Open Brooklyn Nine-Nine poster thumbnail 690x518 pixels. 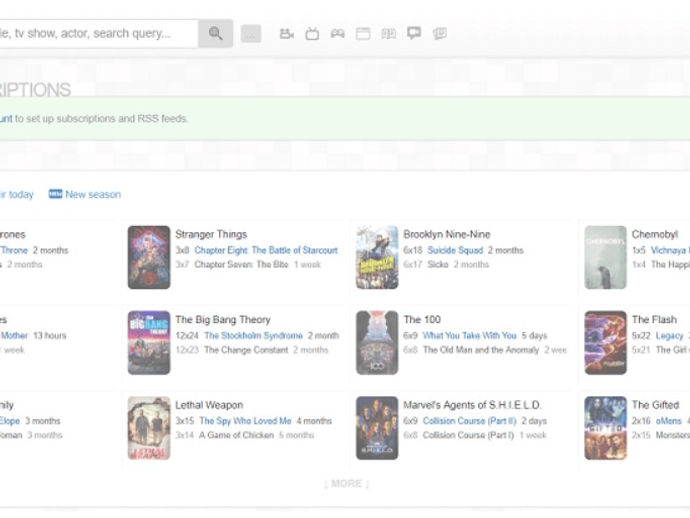[x=377, y=257]
